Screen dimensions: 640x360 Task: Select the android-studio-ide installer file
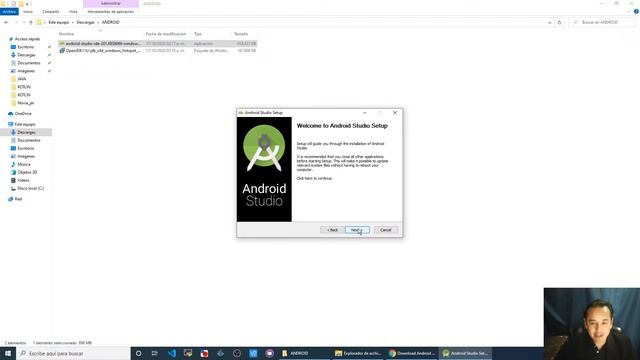157,43
